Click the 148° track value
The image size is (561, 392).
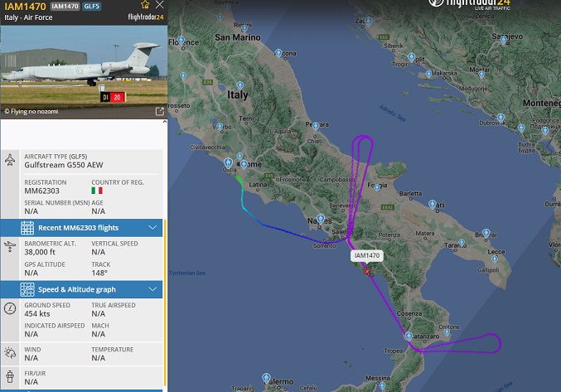(99, 273)
